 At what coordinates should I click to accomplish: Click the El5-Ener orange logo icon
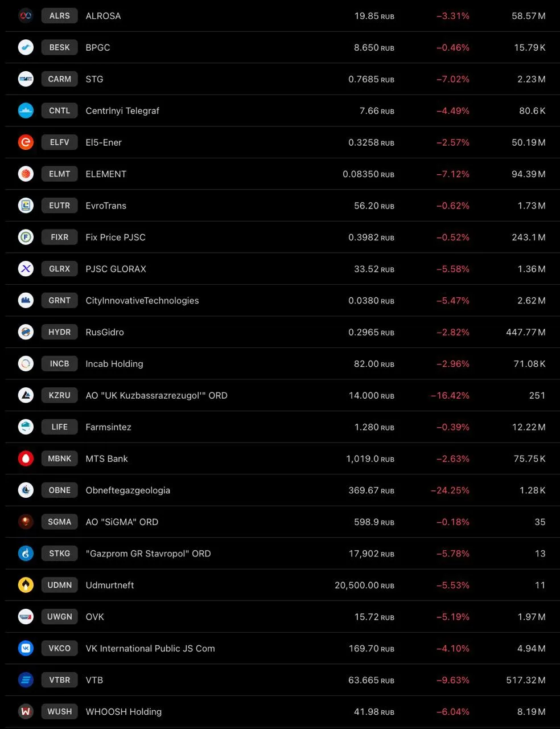pos(26,142)
